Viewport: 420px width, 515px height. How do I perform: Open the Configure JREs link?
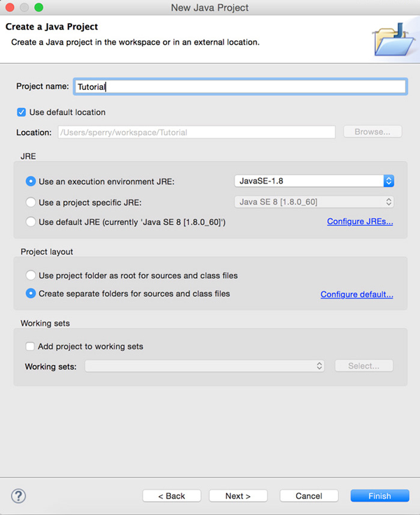[x=360, y=222]
